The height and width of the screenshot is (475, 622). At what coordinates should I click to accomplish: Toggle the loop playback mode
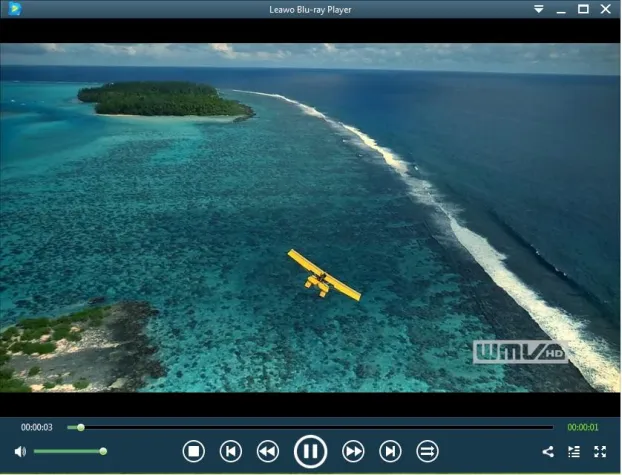[427, 451]
